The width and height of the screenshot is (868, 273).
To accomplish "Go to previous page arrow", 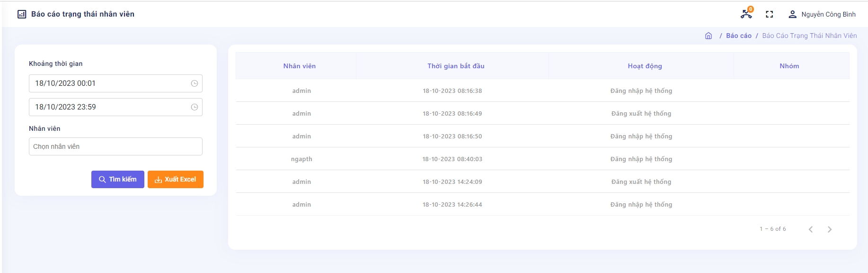I will point(811,229).
